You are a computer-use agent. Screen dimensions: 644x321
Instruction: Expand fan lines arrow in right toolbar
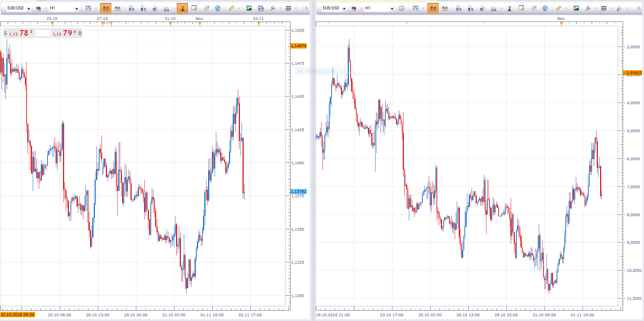click(x=627, y=8)
